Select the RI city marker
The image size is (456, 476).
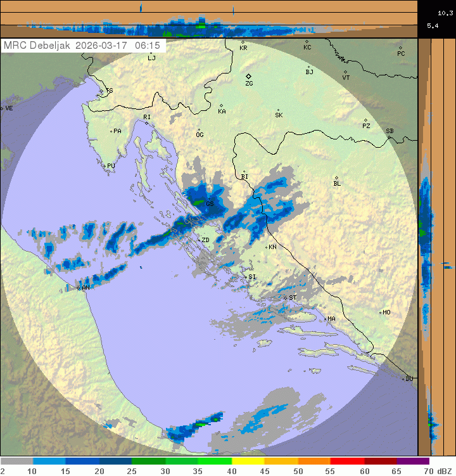[146, 123]
